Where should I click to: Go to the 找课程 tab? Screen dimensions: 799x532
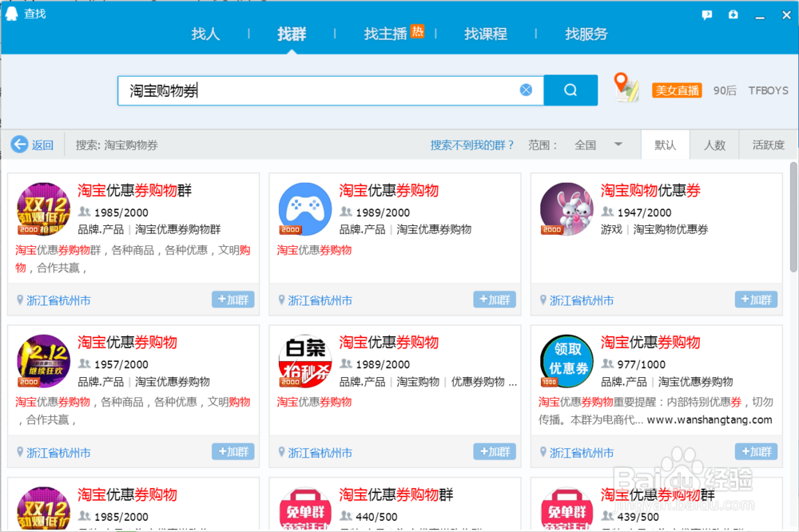click(x=486, y=34)
